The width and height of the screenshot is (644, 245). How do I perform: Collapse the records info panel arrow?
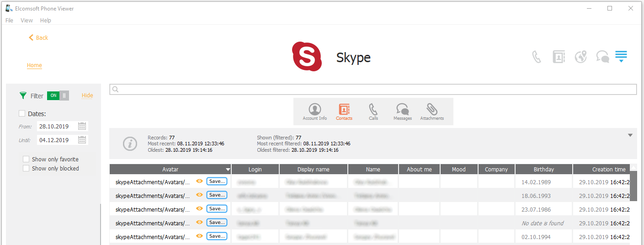click(x=630, y=135)
